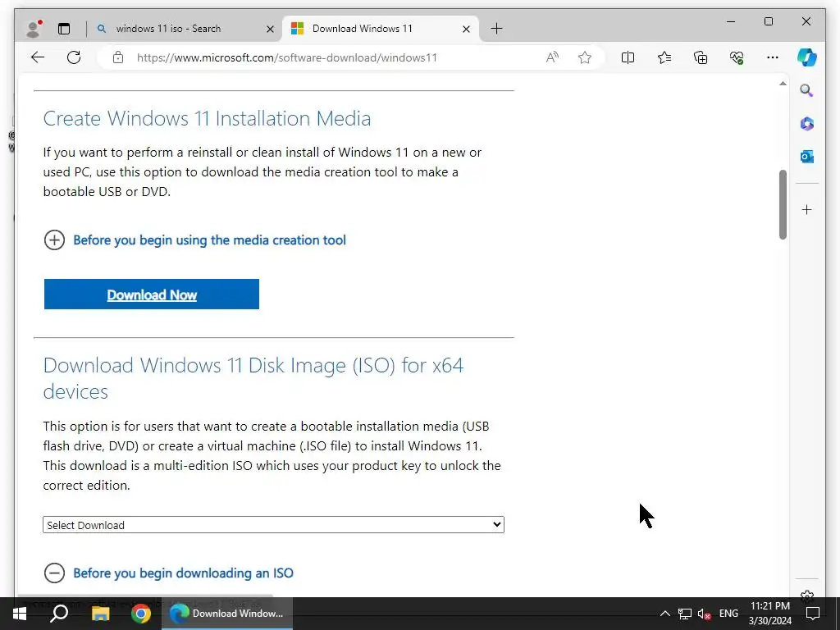
Task: Open the Windows Start menu
Action: (19, 614)
